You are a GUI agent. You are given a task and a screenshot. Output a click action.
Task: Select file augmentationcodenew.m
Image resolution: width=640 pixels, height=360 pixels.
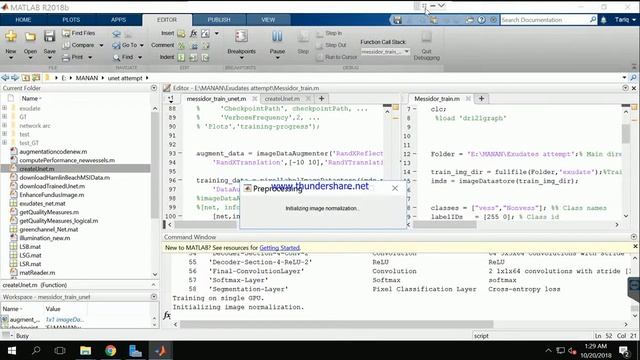[53, 151]
